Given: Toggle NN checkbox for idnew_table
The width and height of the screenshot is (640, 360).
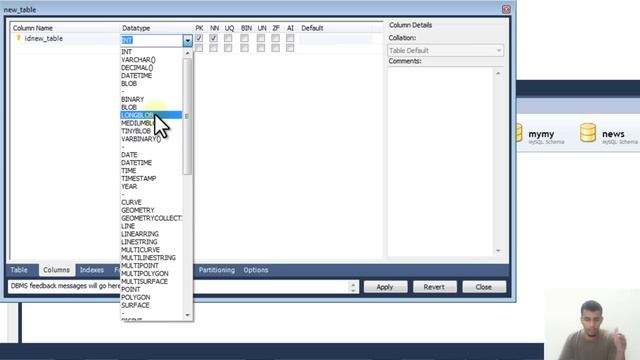Looking at the screenshot, I should [213, 38].
